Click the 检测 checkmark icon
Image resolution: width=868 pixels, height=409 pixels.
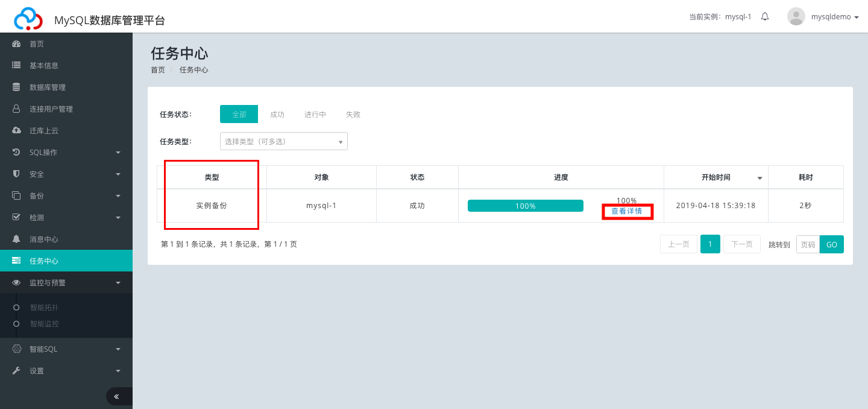16,218
